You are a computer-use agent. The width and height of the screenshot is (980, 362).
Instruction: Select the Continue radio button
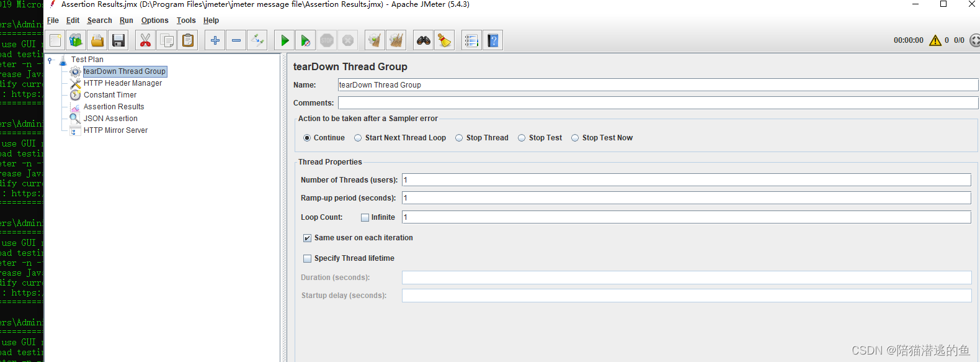(x=307, y=138)
